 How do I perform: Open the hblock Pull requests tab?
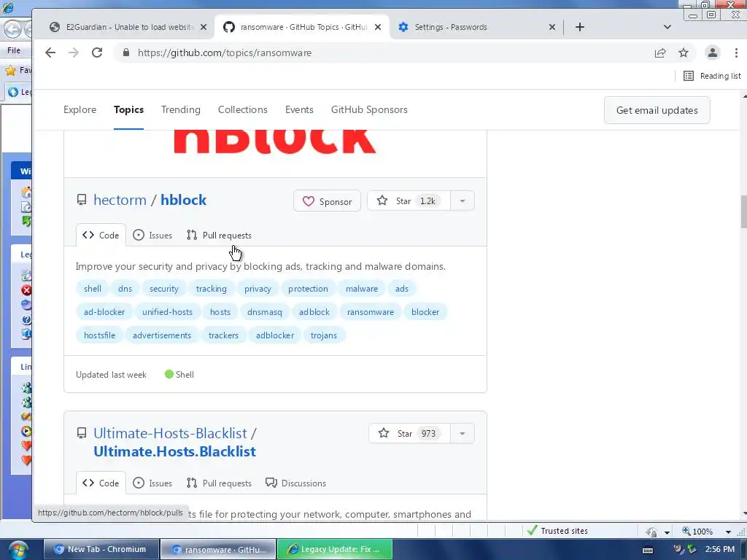219,236
